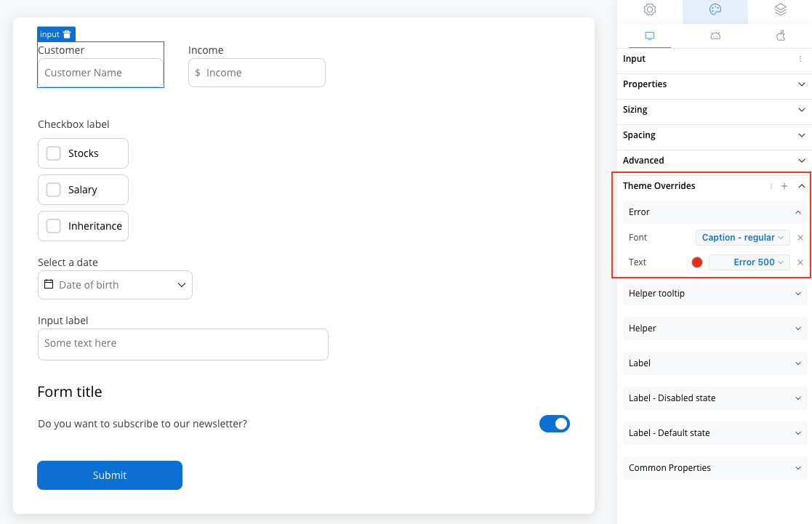Click the Form title heading
The height and width of the screenshot is (524, 812).
point(70,392)
